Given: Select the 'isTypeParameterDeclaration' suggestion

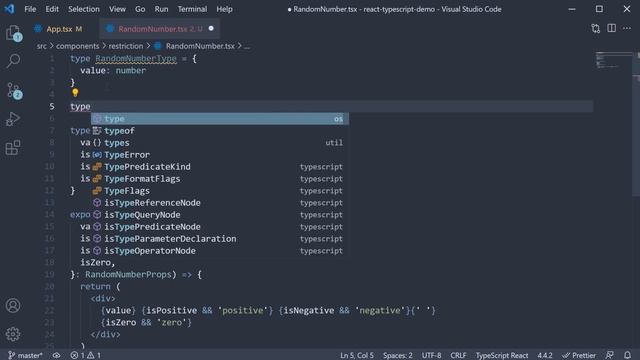Looking at the screenshot, I should [220, 239].
